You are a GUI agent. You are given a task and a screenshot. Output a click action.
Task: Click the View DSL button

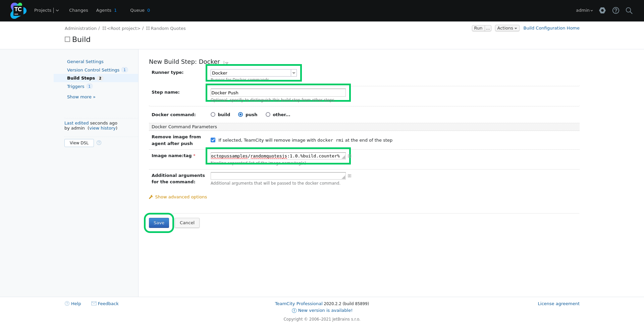79,143
